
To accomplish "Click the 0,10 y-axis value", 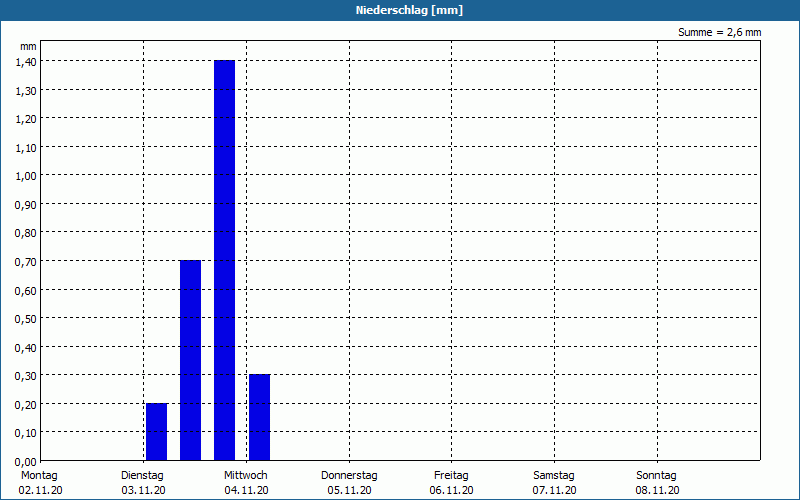I will pos(26,433).
